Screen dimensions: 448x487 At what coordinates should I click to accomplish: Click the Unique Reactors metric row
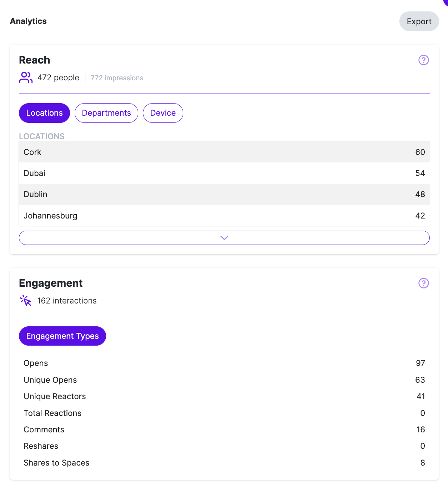coord(224,396)
